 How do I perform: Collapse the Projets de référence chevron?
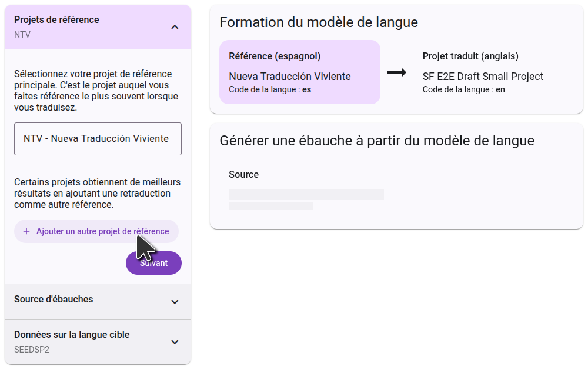175,27
